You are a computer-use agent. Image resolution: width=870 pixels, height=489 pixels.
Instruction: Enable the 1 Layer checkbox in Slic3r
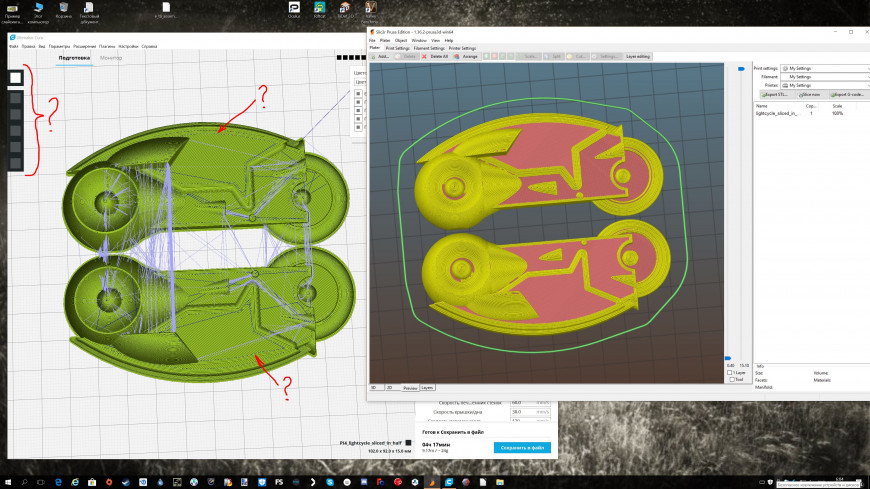click(x=730, y=373)
